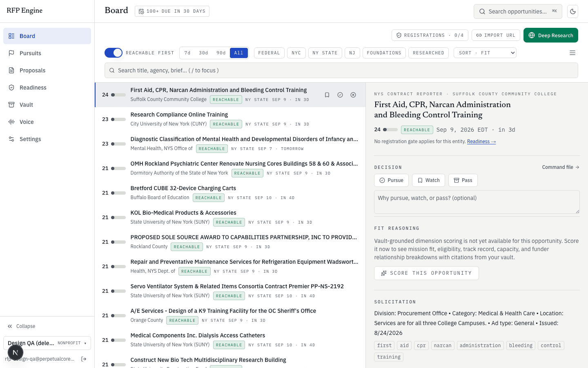Click checkmark pursue icon on First Aid row

pyautogui.click(x=340, y=95)
